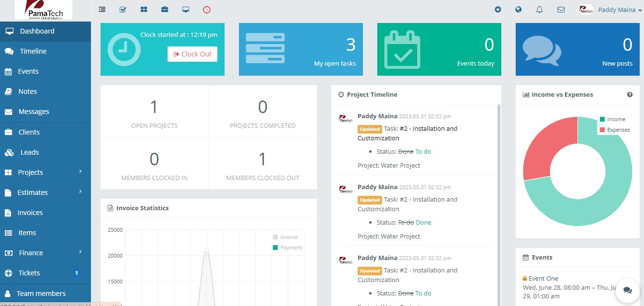Open the New posts card

[x=577, y=49]
